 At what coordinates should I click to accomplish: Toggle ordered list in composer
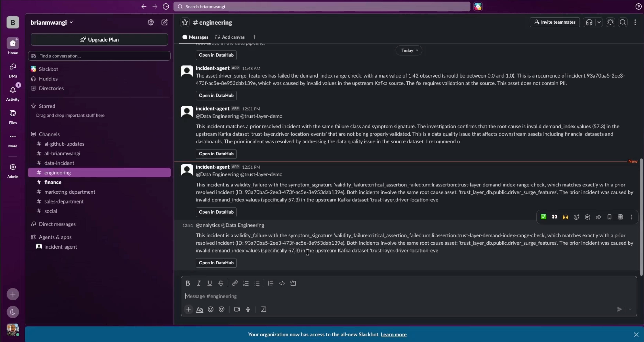click(x=246, y=283)
